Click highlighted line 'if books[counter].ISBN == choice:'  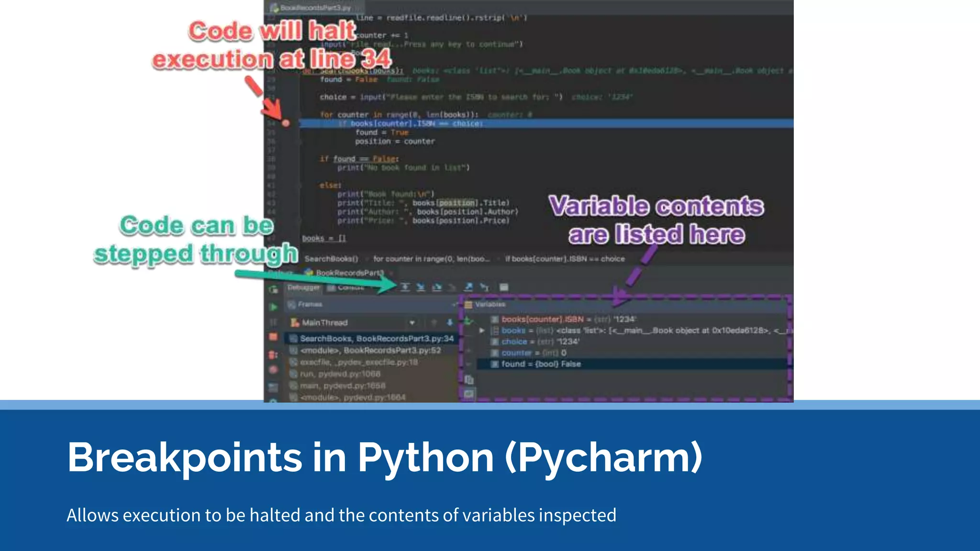click(x=546, y=123)
